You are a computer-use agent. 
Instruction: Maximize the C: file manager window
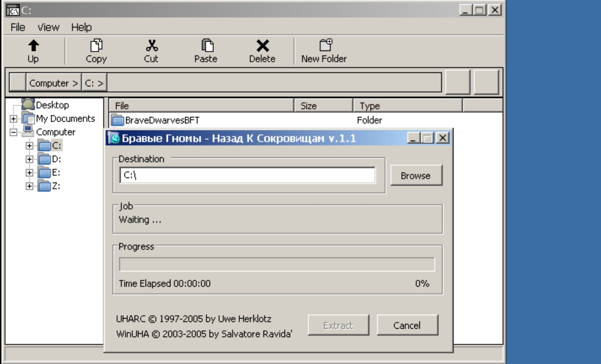pyautogui.click(x=480, y=10)
